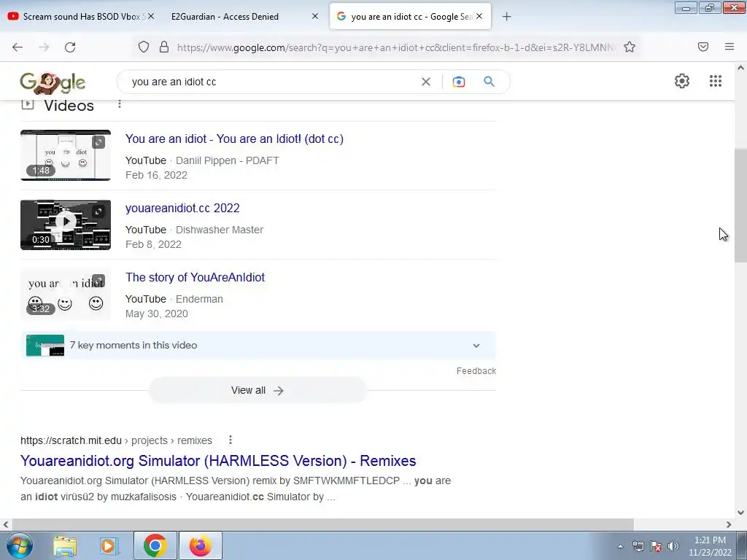Click the vertical scrollbar thumb
Image resolution: width=747 pixels, height=560 pixels.
click(x=740, y=205)
